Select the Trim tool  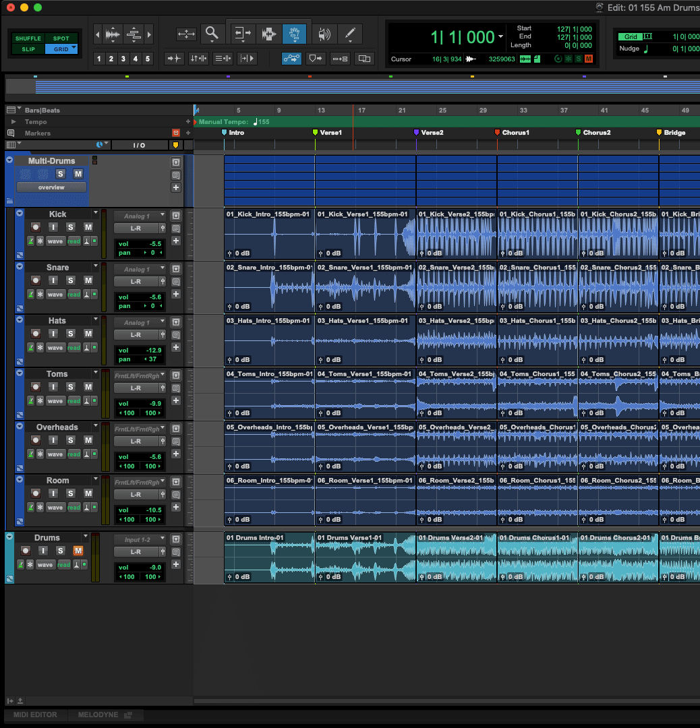coord(241,34)
